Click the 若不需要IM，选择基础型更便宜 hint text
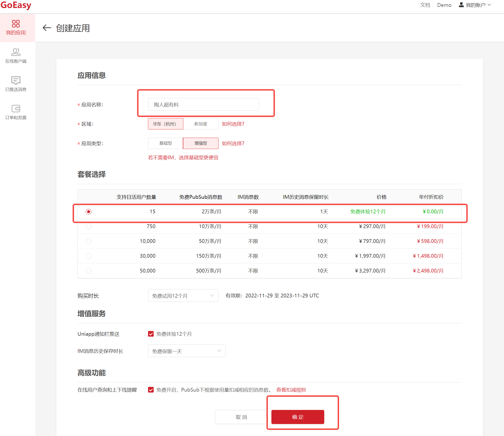The image size is (504, 436). [183, 157]
